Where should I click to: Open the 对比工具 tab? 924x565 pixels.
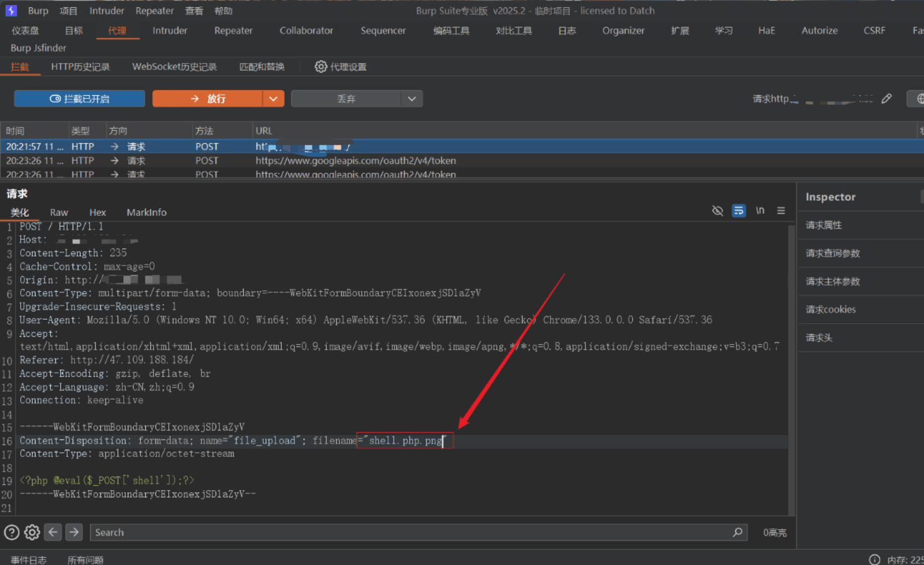point(514,30)
